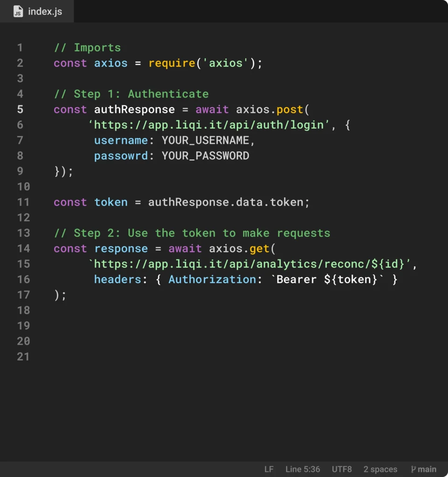
Task: Click the token variable declaration on line 11
Action: click(x=110, y=202)
